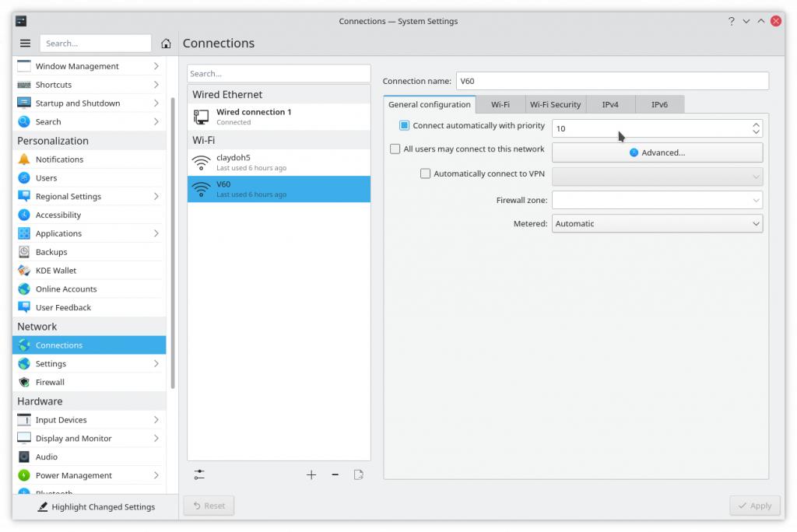This screenshot has height=532, width=797.
Task: Click the export connection icon
Action: tap(359, 474)
